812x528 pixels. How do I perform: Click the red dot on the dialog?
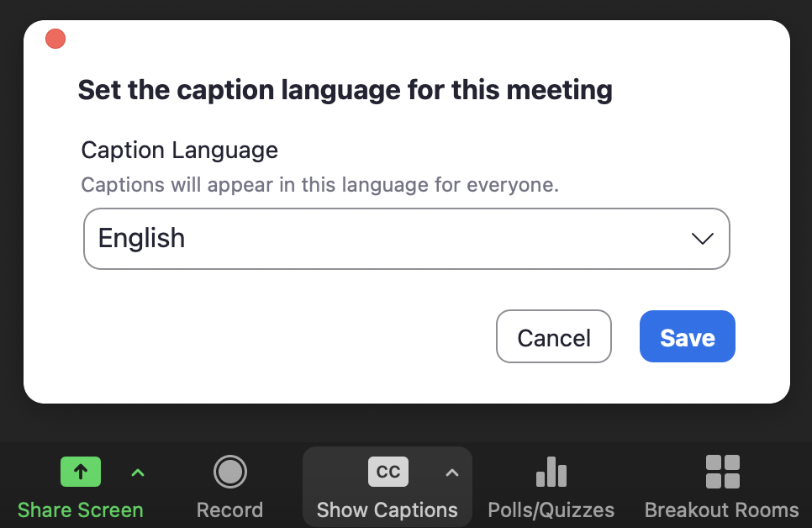pos(55,39)
